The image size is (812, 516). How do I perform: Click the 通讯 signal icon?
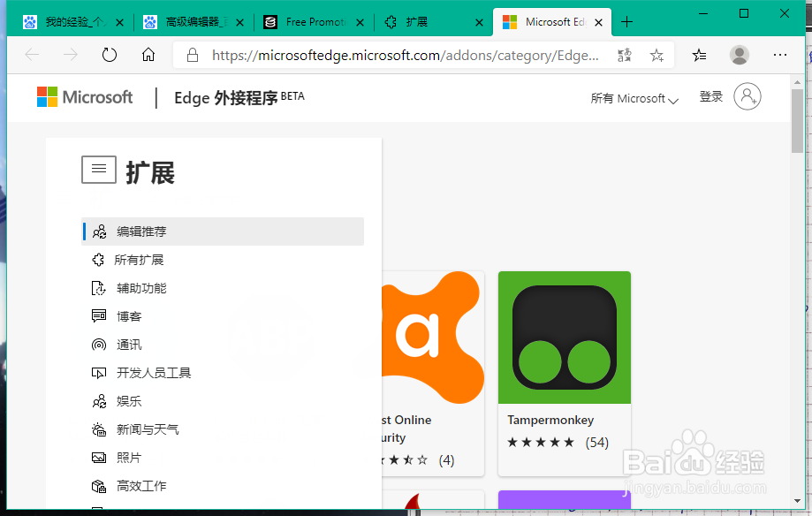(99, 345)
